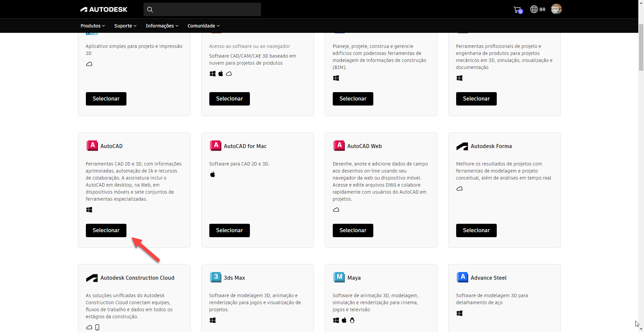Click the Windows icon under the BIM card

[x=336, y=78]
